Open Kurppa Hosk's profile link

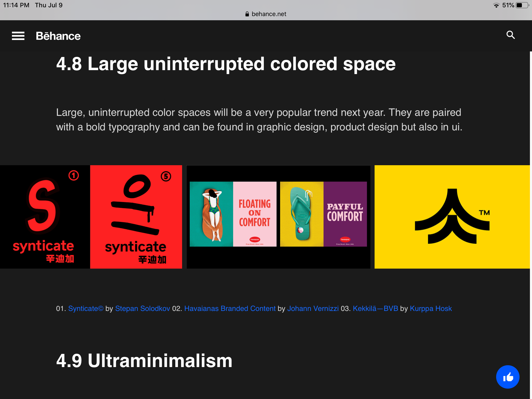pos(431,309)
